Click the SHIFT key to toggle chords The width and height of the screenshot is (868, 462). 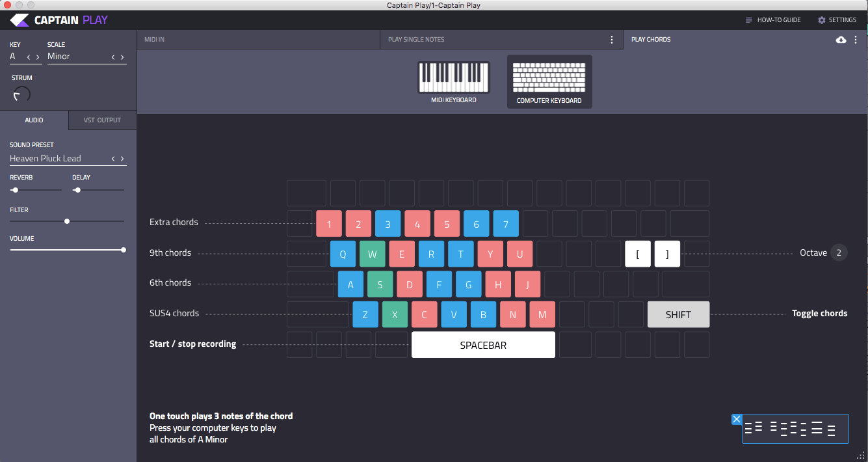coord(678,314)
